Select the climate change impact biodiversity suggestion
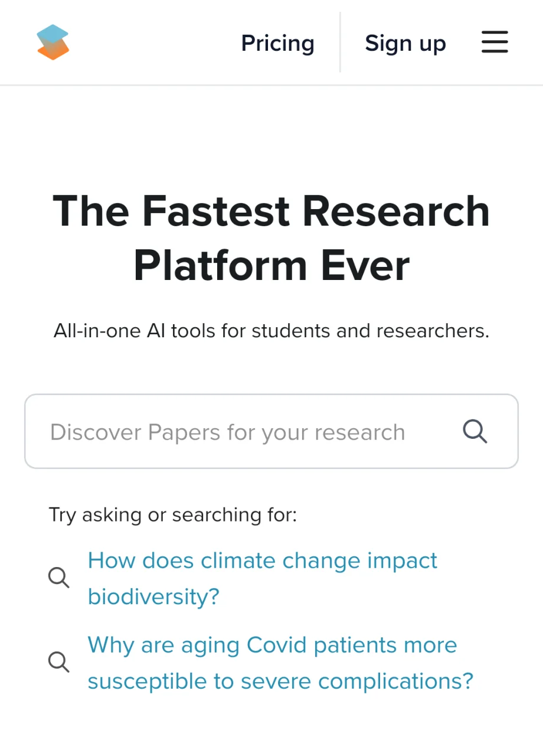Viewport: 543px width, 756px height. pos(263,578)
